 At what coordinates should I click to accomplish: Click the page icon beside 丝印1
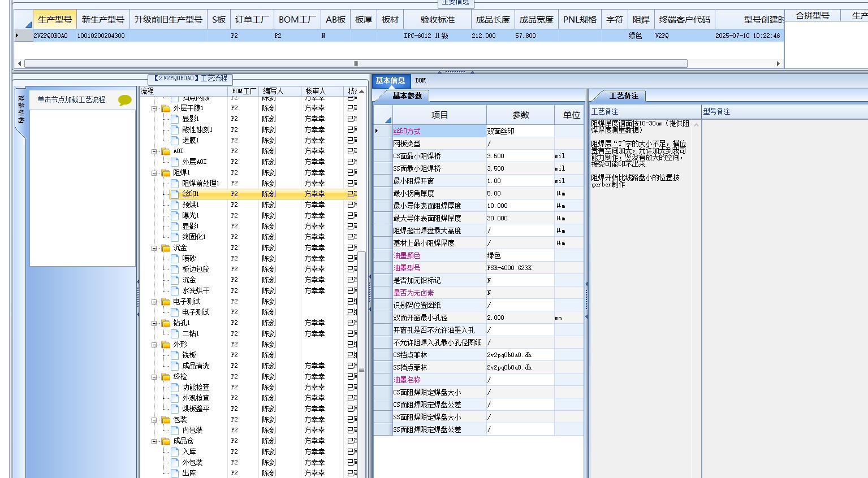click(x=175, y=194)
